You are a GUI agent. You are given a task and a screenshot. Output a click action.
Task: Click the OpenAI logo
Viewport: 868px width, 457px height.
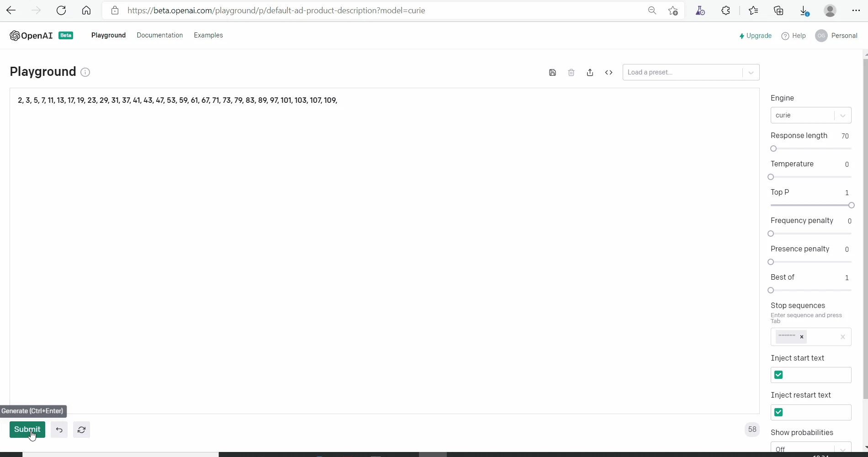pos(31,36)
